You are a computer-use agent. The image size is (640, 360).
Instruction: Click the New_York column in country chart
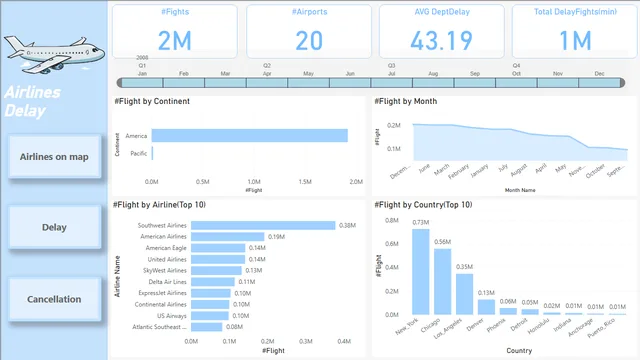[x=420, y=272]
